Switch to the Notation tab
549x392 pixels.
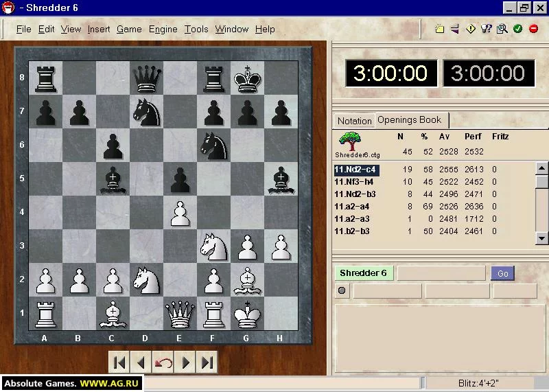click(354, 121)
